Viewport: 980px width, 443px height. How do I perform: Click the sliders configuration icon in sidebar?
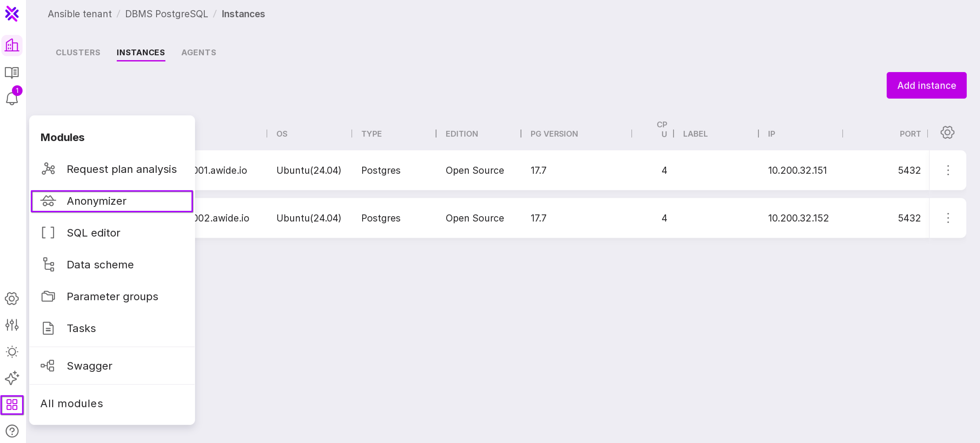click(12, 325)
